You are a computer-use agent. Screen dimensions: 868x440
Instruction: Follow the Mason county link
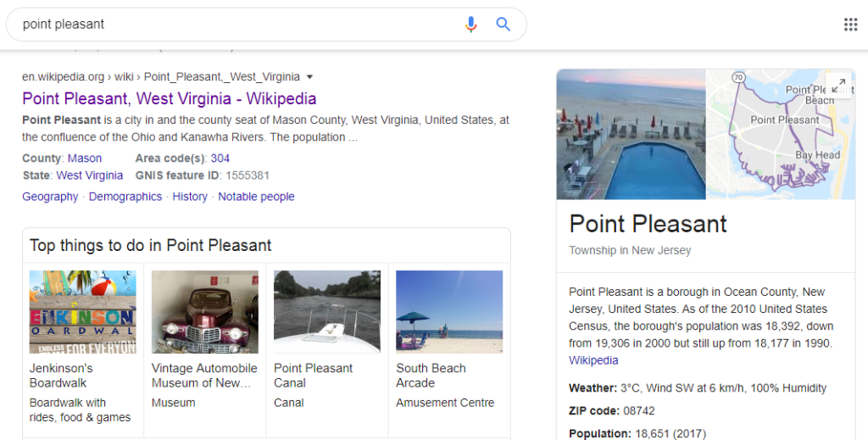[x=85, y=159]
